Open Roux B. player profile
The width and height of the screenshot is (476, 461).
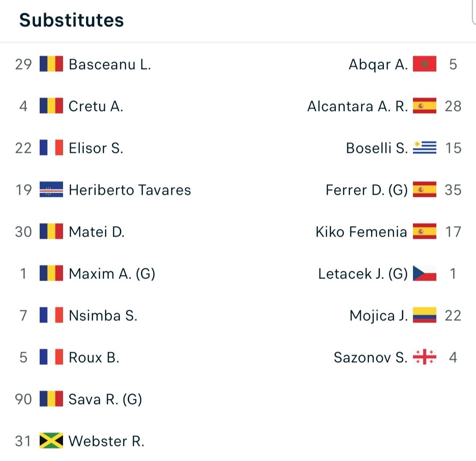[x=94, y=357]
